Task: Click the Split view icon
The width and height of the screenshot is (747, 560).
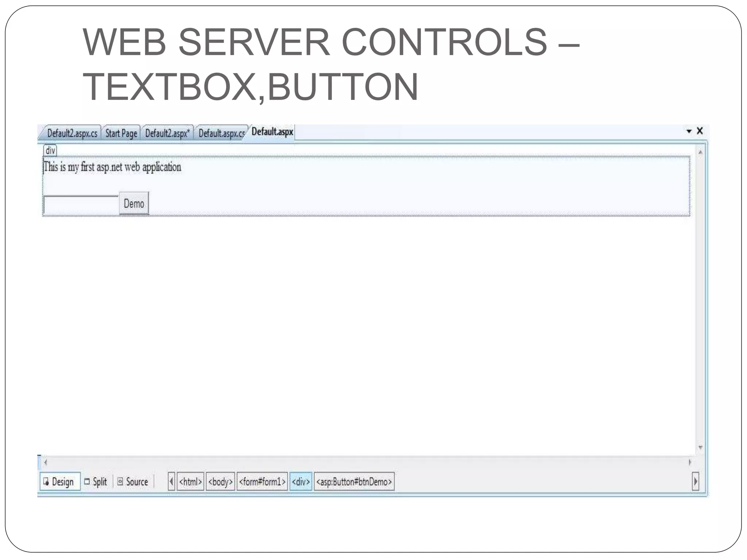Action: point(87,481)
